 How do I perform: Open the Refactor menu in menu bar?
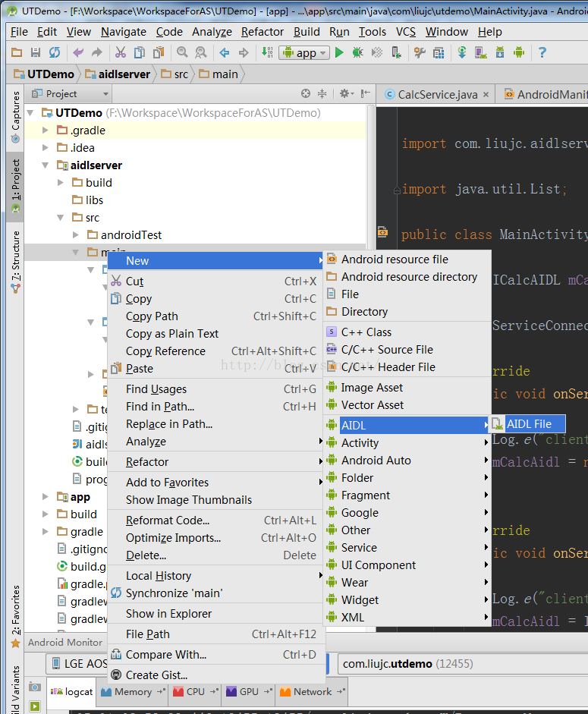263,32
